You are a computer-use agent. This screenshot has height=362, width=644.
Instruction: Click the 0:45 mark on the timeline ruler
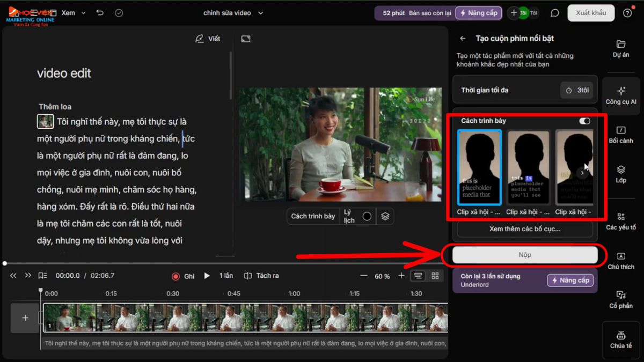click(233, 294)
